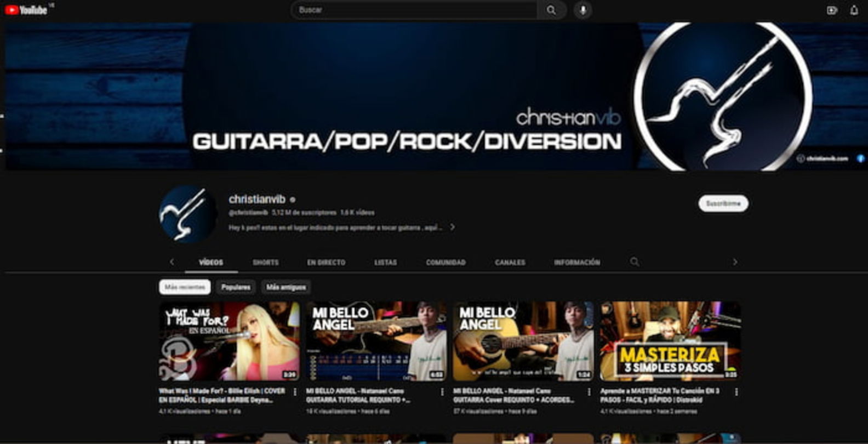The height and width of the screenshot is (444, 868).
Task: Open title MI BELLO ANGEL GUITARRA TUTORIAL REQUINTO
Action: click(358, 395)
